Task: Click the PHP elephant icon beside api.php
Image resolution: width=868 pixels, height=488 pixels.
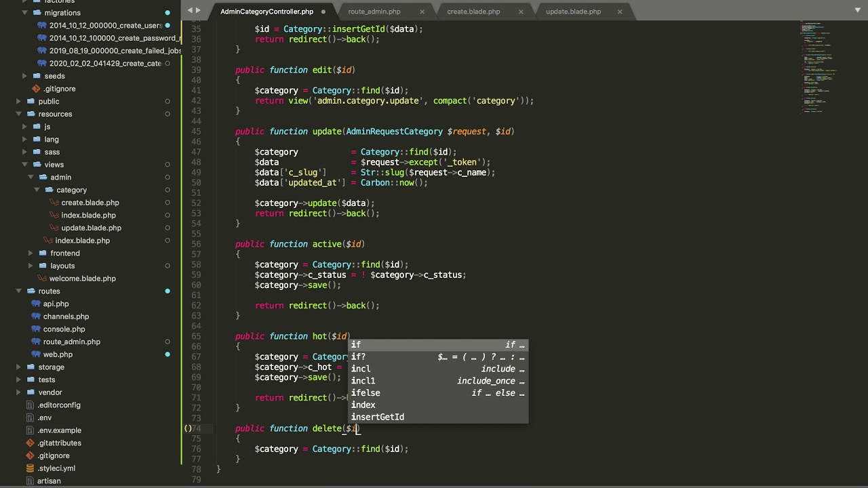Action: (37, 304)
